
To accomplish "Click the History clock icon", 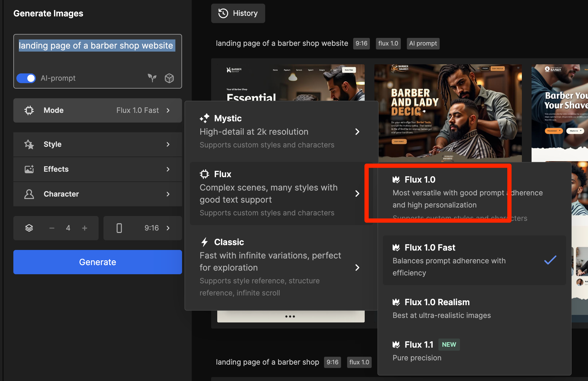I will tap(223, 13).
